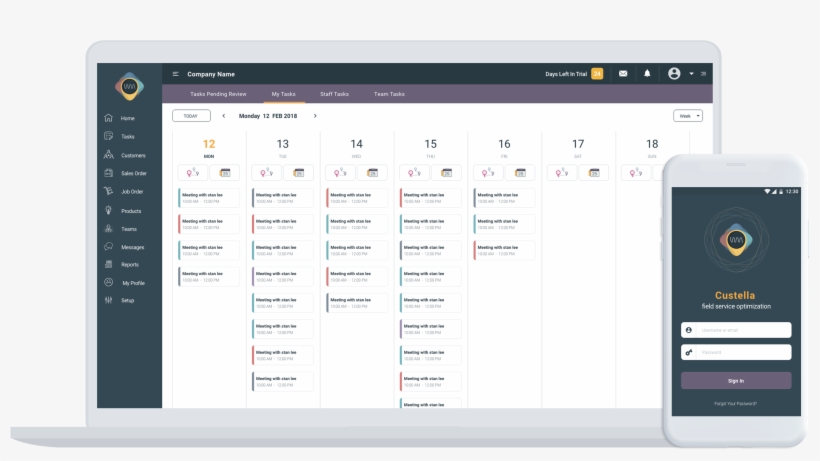Click Monday 12 FEB 2018 date label
This screenshot has width=820, height=461.
268,116
